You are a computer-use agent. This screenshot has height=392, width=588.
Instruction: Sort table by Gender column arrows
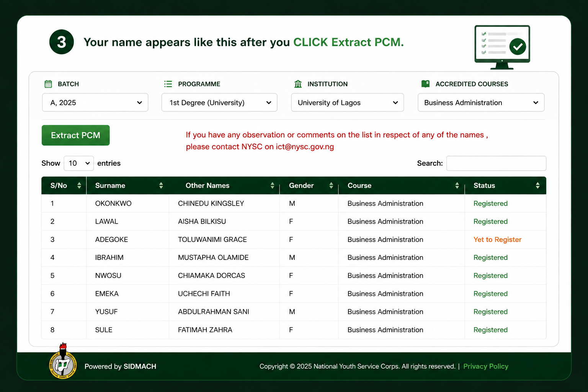331,186
